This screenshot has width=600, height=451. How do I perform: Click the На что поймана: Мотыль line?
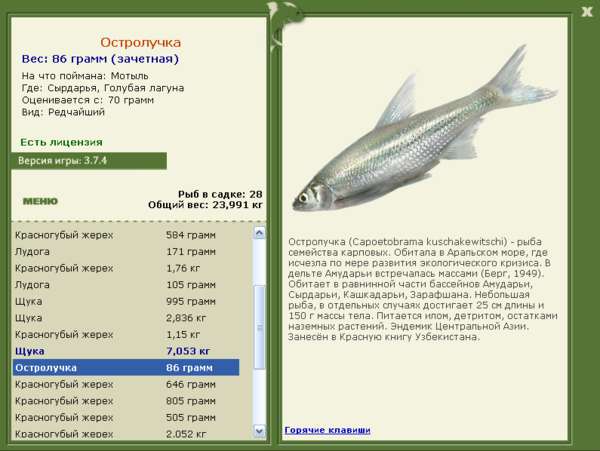coord(85,76)
